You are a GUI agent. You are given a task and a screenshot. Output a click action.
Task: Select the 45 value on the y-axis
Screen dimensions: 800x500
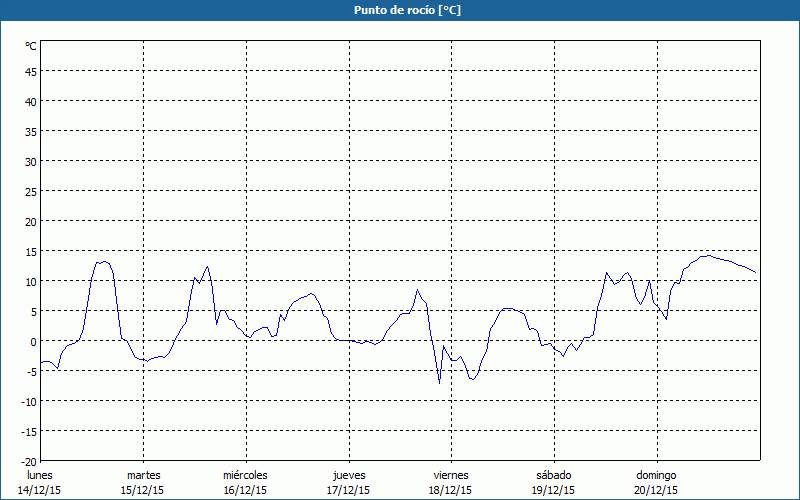(x=31, y=71)
